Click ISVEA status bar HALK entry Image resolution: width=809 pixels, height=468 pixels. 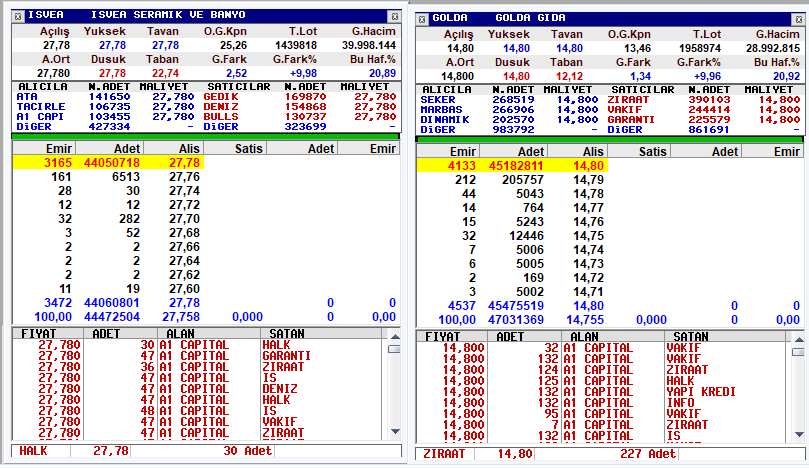(x=33, y=451)
